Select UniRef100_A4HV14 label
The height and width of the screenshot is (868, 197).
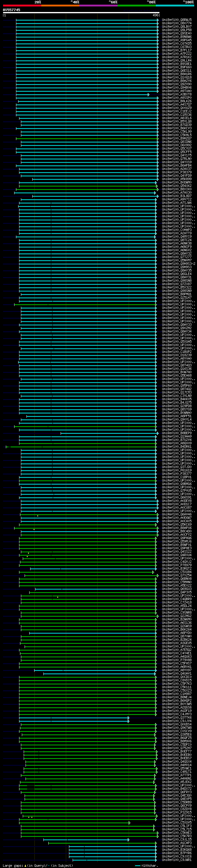176,765
